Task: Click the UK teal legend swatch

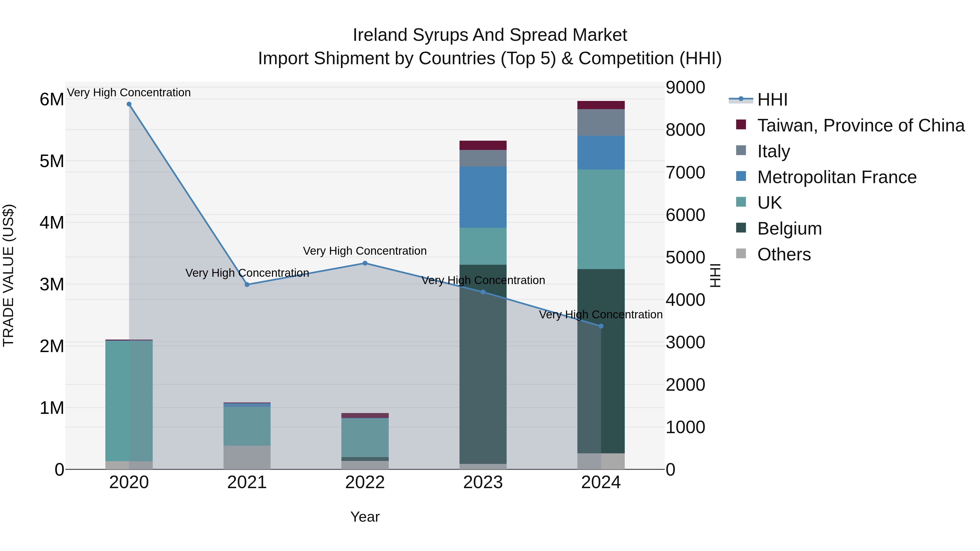Action: (x=741, y=202)
